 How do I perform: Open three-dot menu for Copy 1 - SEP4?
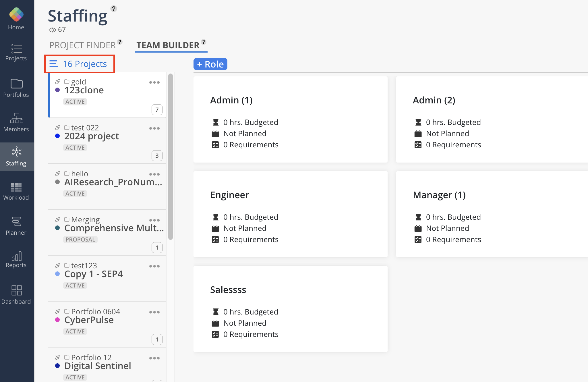point(154,266)
